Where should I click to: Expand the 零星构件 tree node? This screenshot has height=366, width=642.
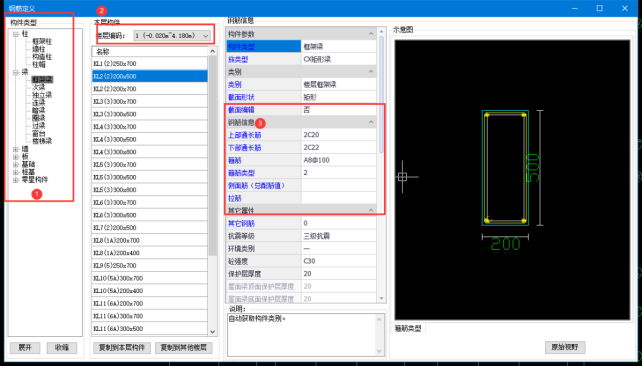16,180
